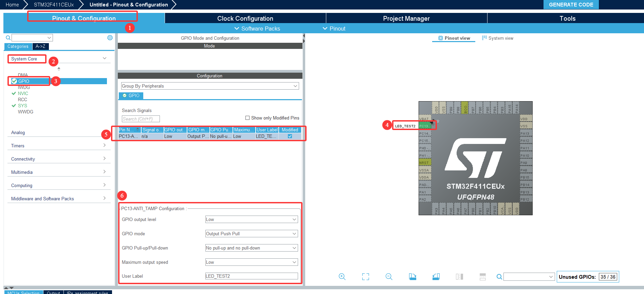
Task: Click the PA13 pin on the chip
Action: (526, 133)
